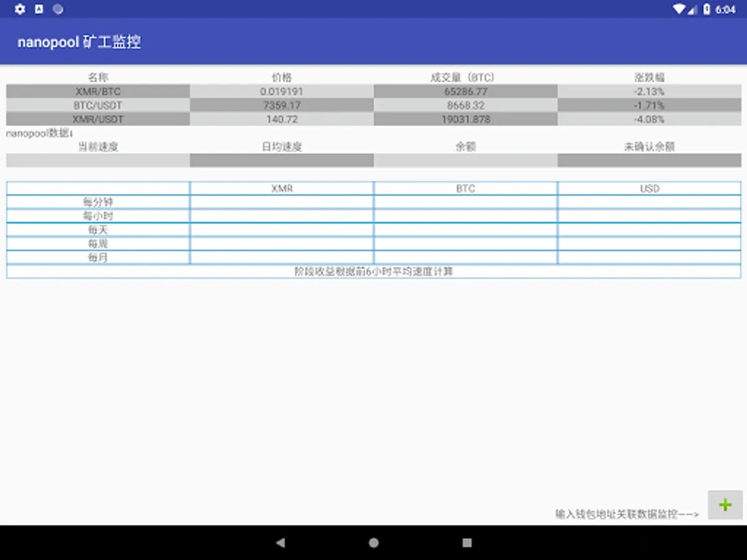Tap the Android back navigation button
Viewport: 747px width, 560px height.
[x=280, y=543]
